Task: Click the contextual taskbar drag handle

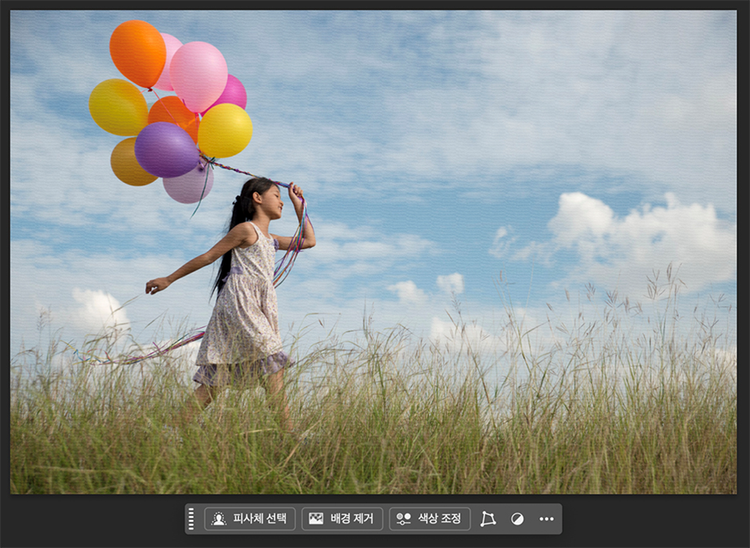Action: tap(191, 519)
